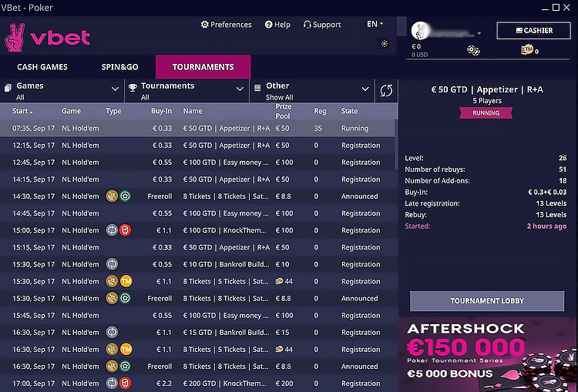
Task: Open Preferences via the gear icon
Action: coord(205,25)
